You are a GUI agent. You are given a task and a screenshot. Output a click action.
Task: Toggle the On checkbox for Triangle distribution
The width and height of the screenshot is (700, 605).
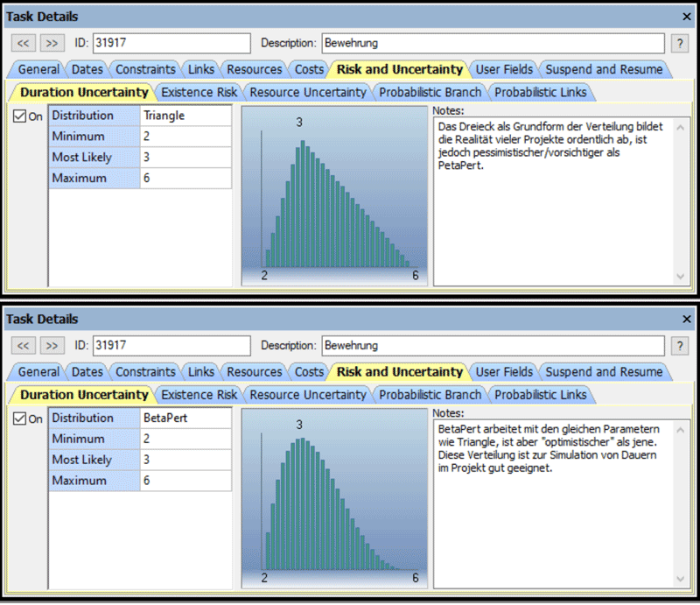point(21,116)
